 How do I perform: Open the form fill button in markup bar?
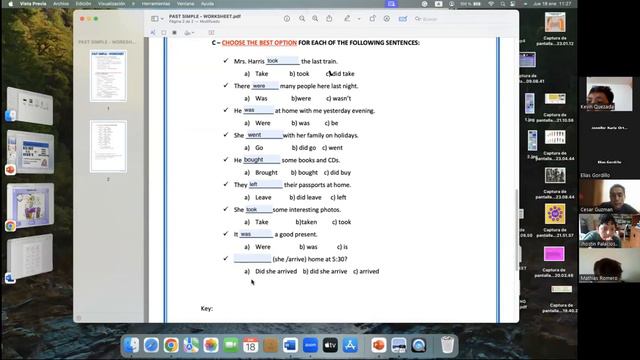point(211,33)
